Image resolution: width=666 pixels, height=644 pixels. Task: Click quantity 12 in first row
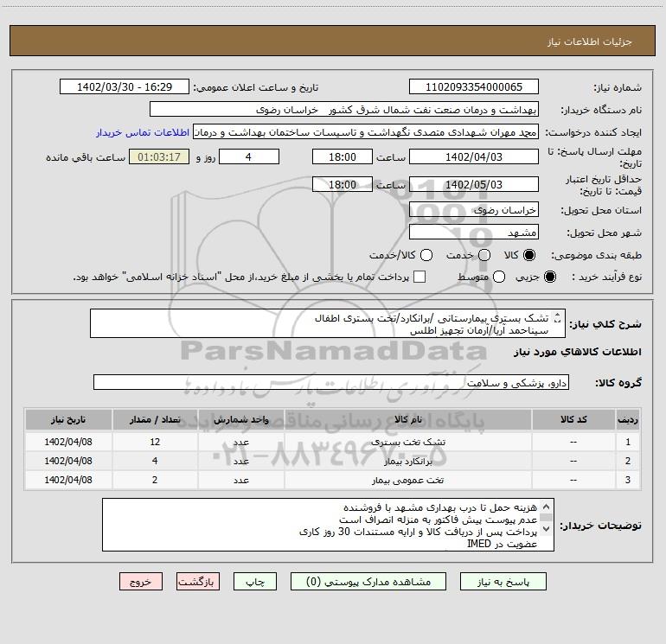155,442
